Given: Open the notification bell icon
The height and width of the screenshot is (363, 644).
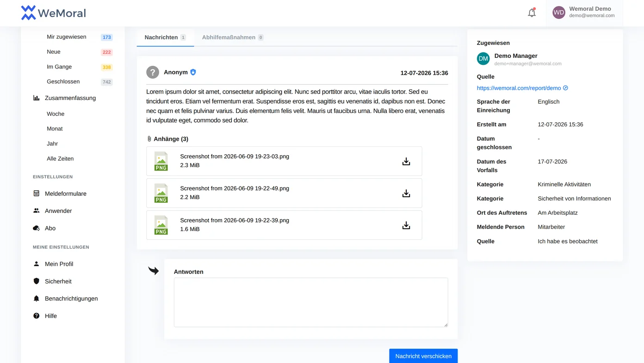Looking at the screenshot, I should (x=532, y=13).
